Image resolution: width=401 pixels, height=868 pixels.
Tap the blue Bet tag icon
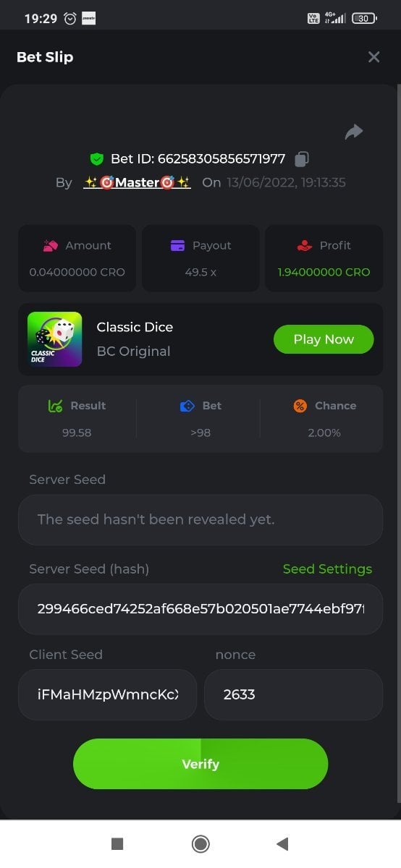coord(187,407)
